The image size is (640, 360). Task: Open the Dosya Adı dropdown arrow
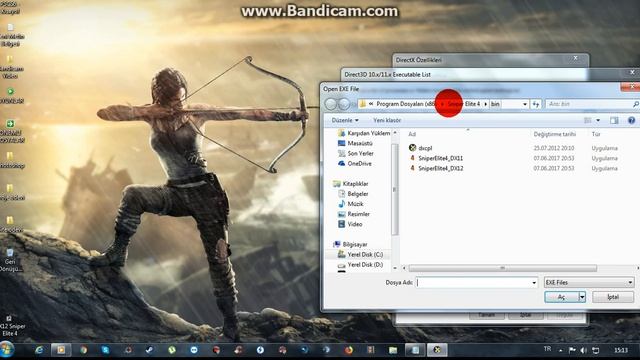point(534,282)
